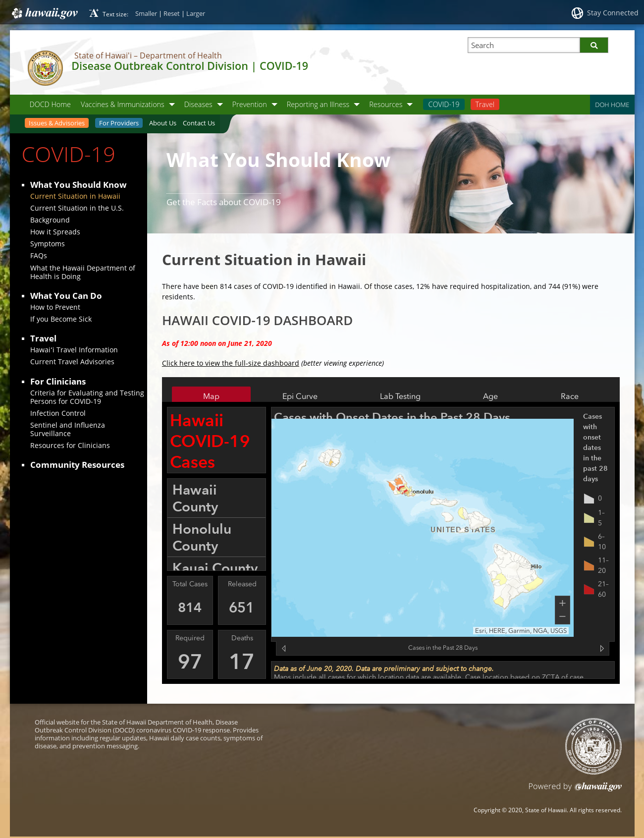Click the hawaii.gov logo in header
This screenshot has width=644, height=838.
pyautogui.click(x=45, y=13)
